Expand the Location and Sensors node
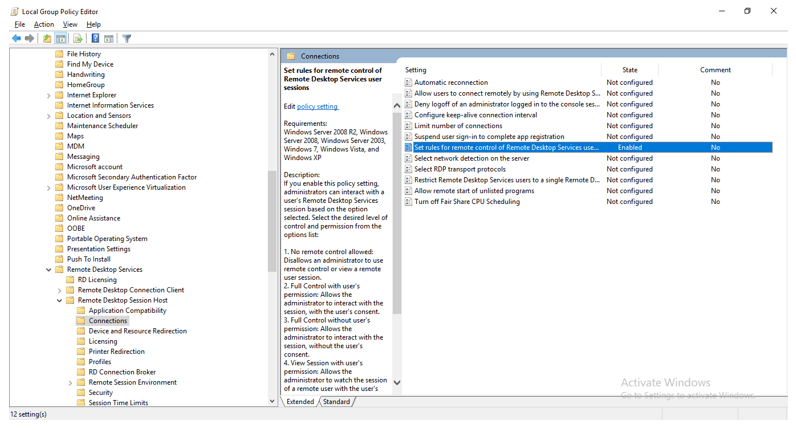796x430 pixels. coord(49,116)
